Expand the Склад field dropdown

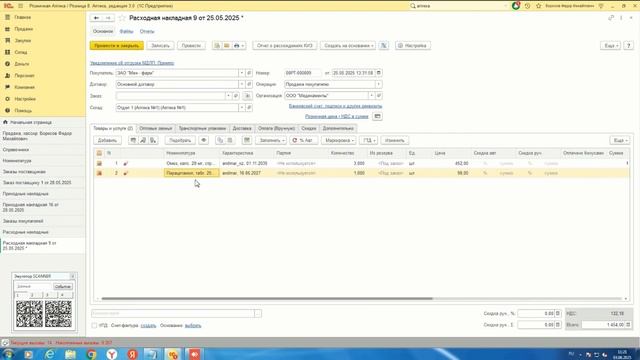coord(241,107)
